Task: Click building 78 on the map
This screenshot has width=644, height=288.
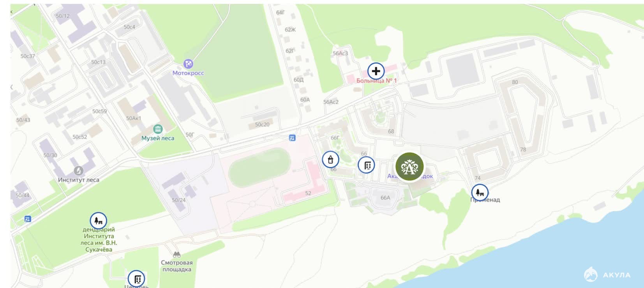Action: [523, 149]
